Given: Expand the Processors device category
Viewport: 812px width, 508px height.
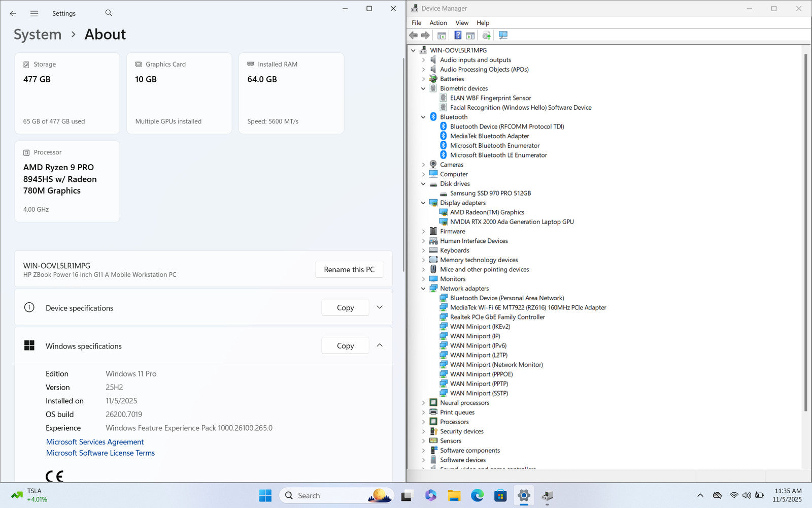Looking at the screenshot, I should [x=423, y=422].
